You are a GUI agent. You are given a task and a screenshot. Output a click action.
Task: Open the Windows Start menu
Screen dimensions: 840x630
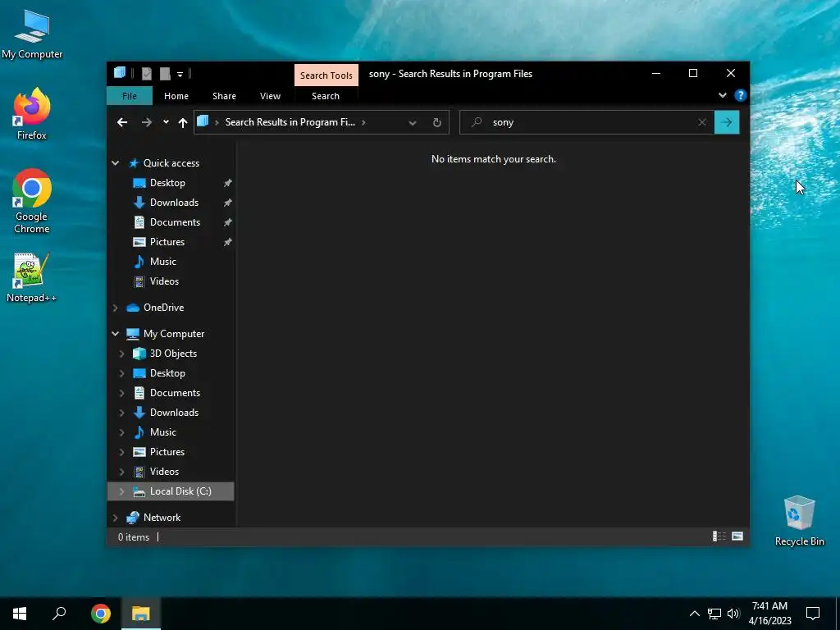20,614
